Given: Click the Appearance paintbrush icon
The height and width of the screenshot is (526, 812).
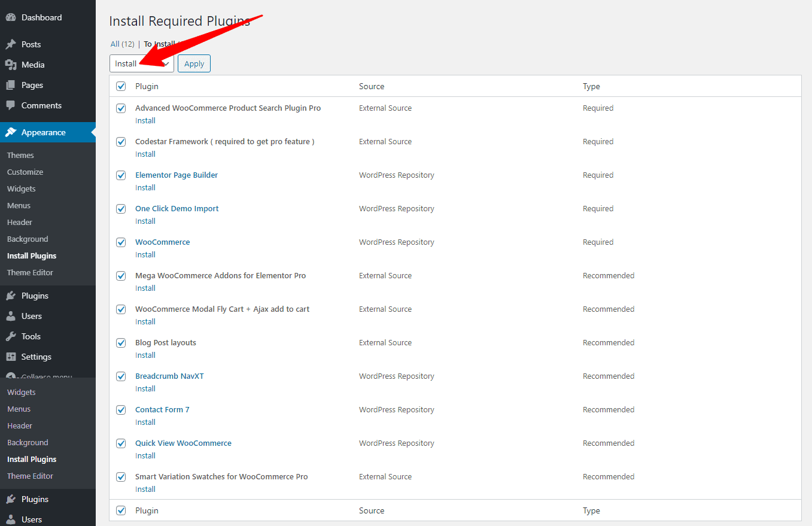Looking at the screenshot, I should (11, 132).
